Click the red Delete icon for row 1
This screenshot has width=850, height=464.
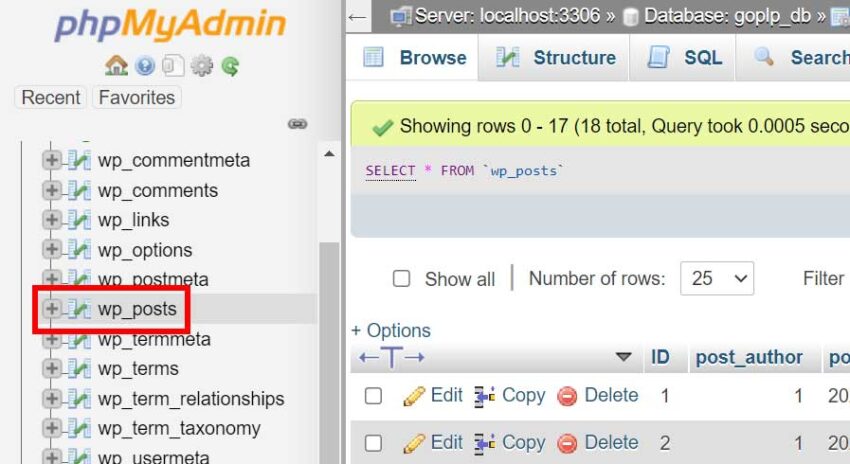(568, 396)
